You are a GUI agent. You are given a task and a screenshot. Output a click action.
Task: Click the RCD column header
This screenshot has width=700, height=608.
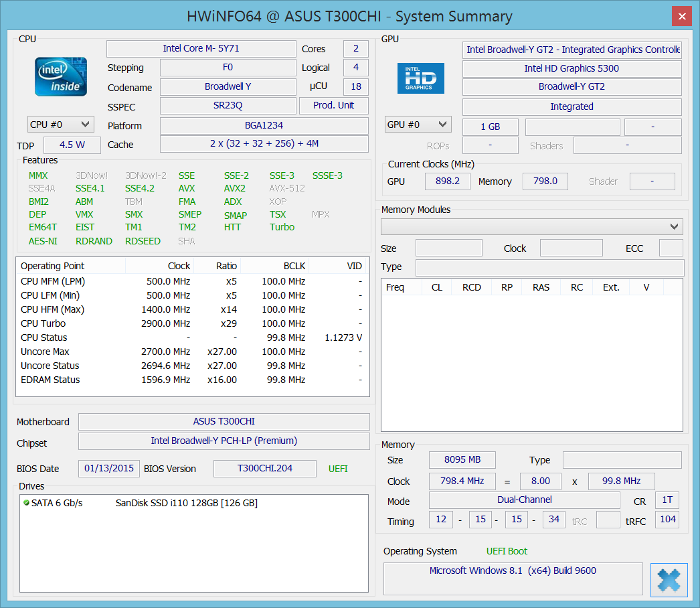tap(471, 287)
